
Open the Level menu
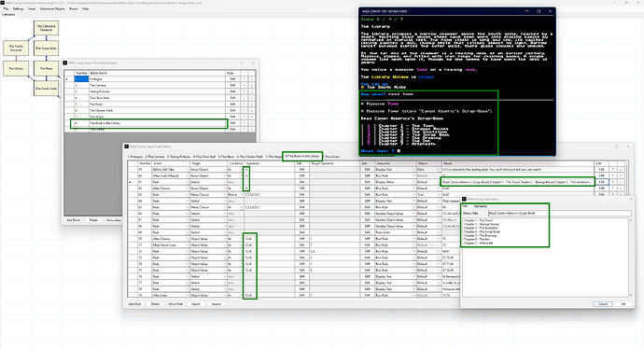tap(32, 8)
